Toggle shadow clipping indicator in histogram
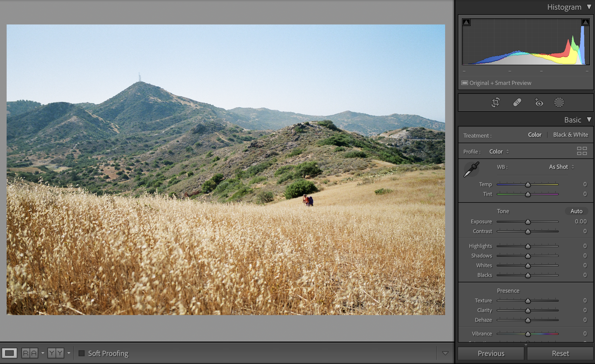Screen dimensions: 595x364 coord(466,22)
